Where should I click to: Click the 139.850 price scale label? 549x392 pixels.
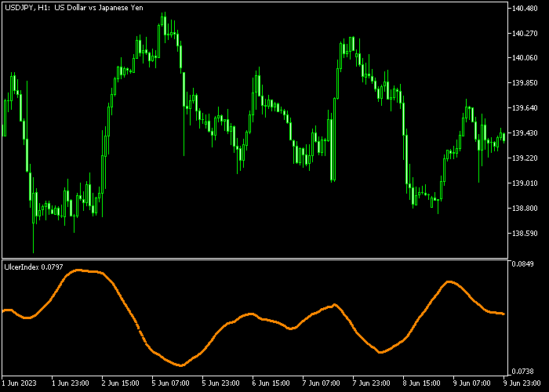(525, 83)
